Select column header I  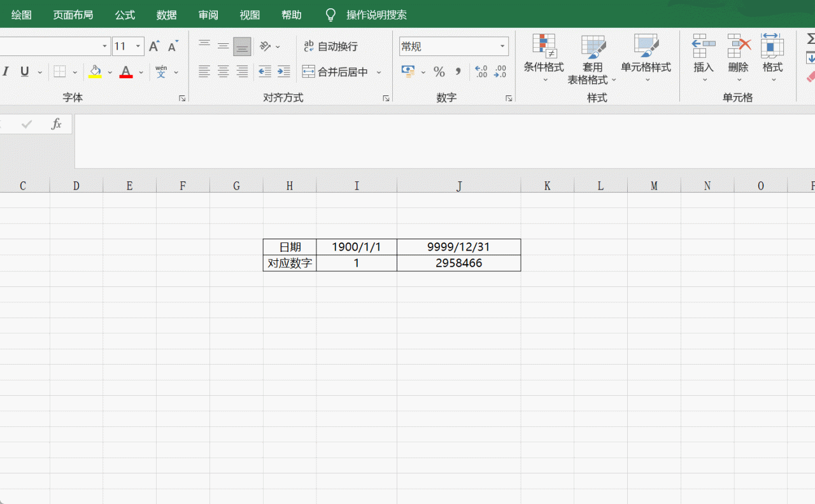pyautogui.click(x=357, y=186)
